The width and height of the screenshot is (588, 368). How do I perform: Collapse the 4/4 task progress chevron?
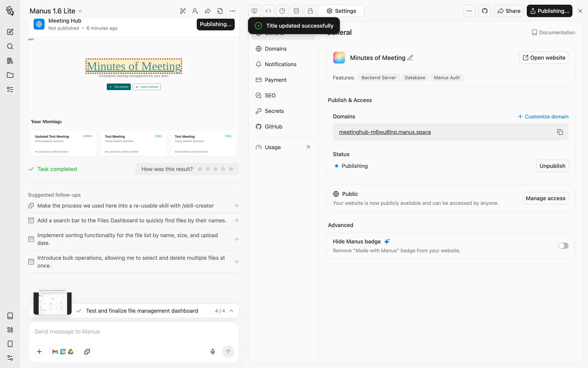click(x=232, y=311)
